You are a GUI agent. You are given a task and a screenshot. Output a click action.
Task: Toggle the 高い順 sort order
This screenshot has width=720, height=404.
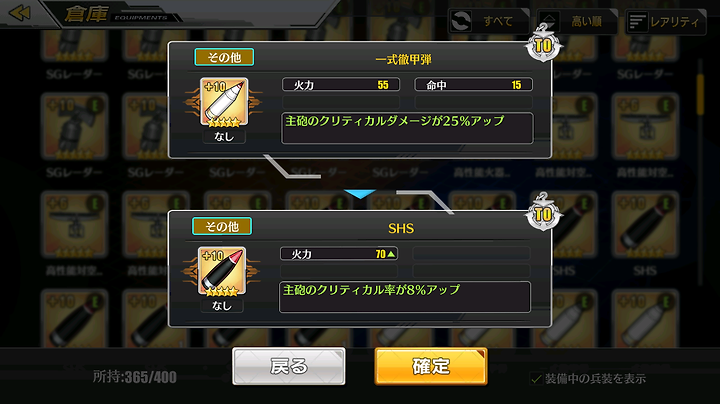tap(577, 21)
